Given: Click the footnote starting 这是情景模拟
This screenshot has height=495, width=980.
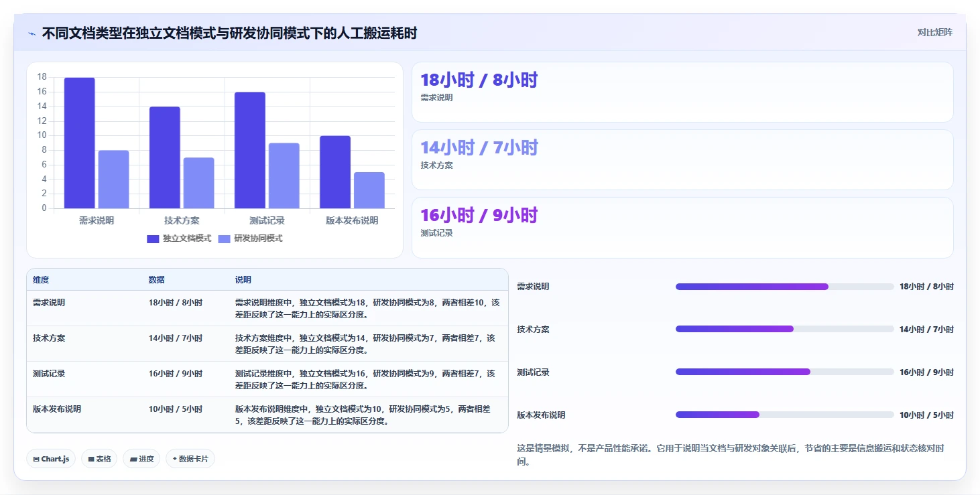Looking at the screenshot, I should [731, 455].
